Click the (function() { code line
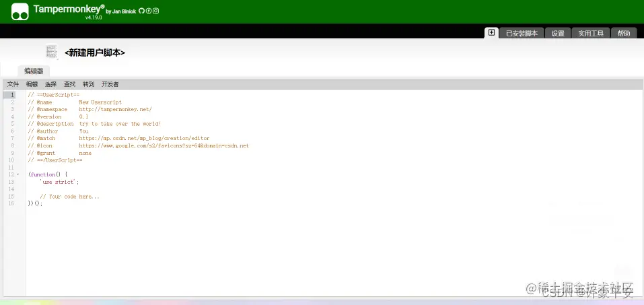This screenshot has width=644, height=305. (48, 174)
